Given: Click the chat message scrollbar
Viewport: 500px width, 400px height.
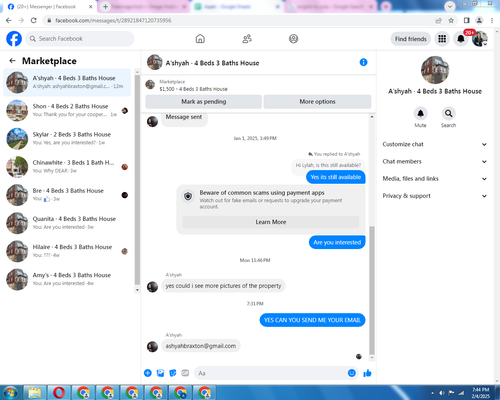Looking at the screenshot, I should coord(372,290).
